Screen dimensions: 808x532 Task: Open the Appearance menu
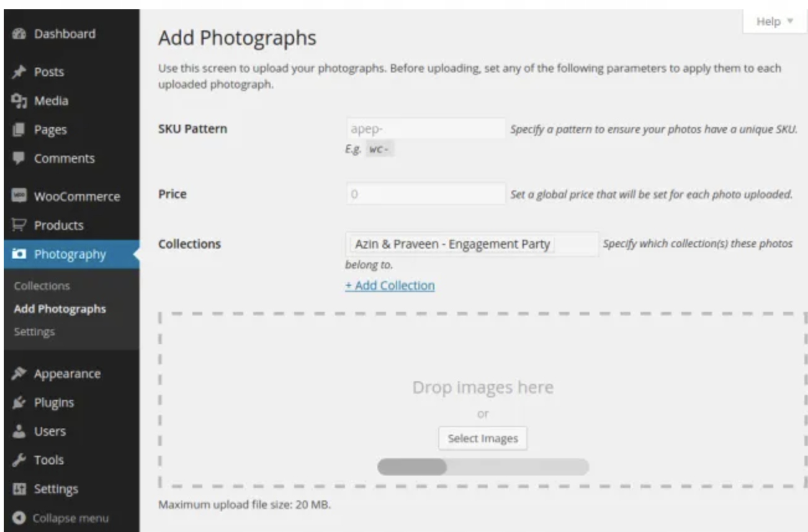(x=67, y=374)
